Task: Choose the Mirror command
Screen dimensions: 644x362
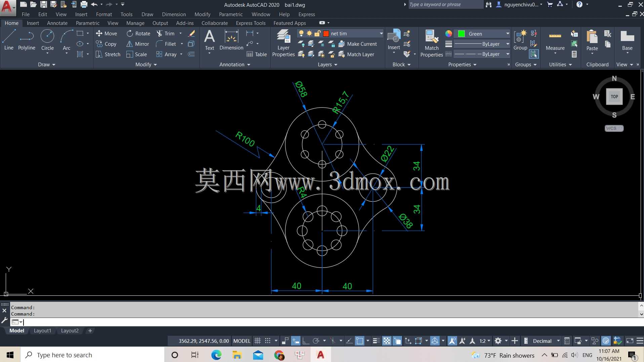Action: 138,44
